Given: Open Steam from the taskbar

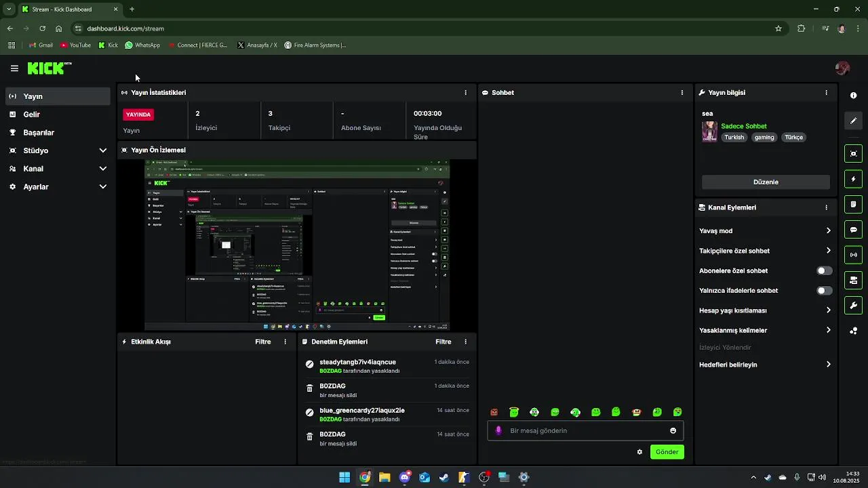Looking at the screenshot, I should 444,477.
